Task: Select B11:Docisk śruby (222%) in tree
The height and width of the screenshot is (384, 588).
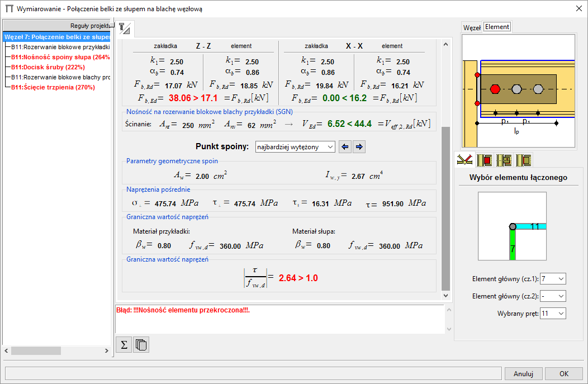Action: [x=48, y=67]
